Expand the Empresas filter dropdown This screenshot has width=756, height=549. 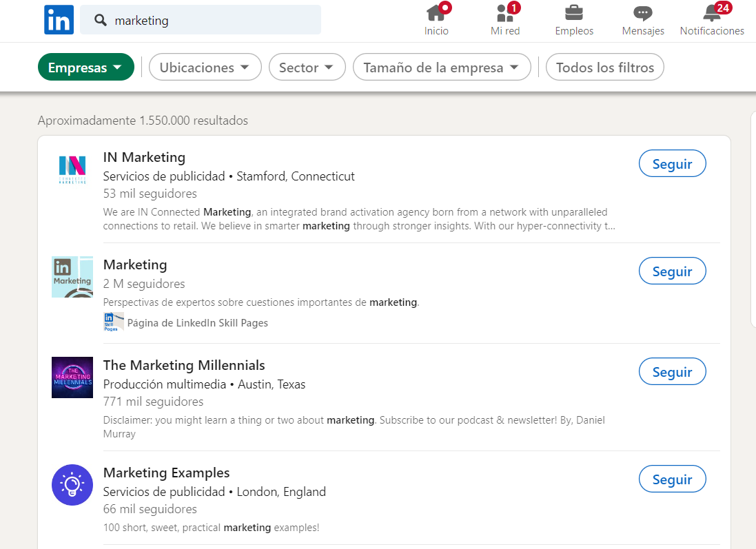coord(86,67)
